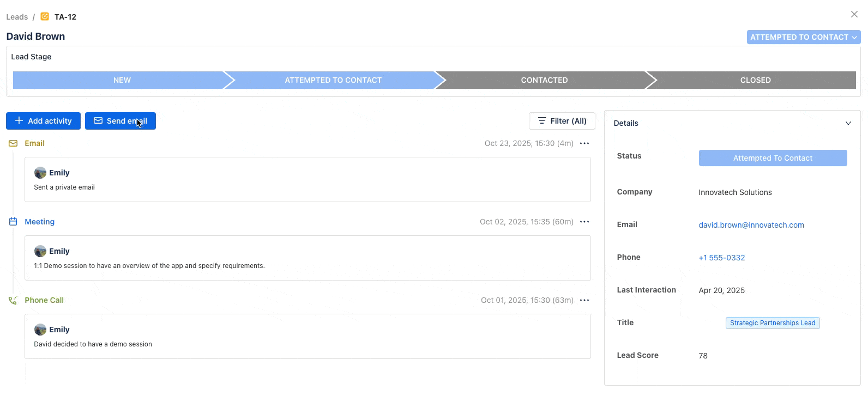Click the Meeting calendar icon
The height and width of the screenshot is (402, 868).
pyautogui.click(x=13, y=222)
